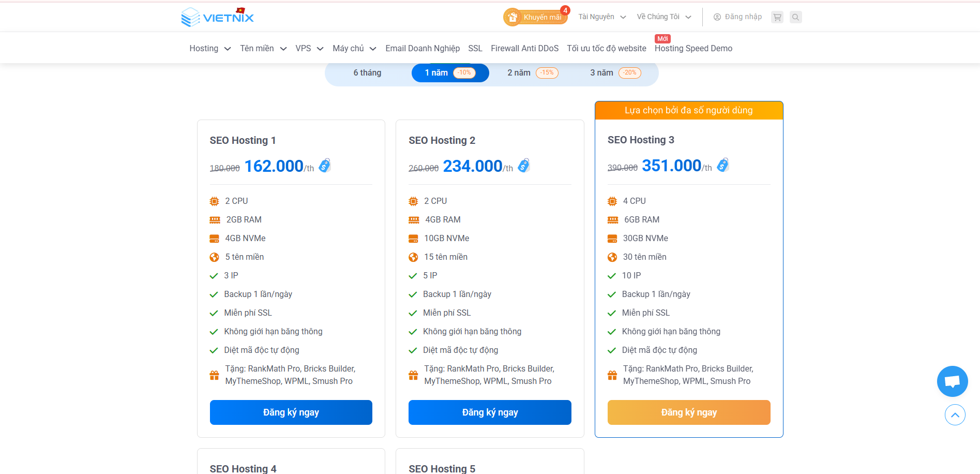Expand the Tên miền dropdown menu
Image resolution: width=980 pixels, height=474 pixels.
pyautogui.click(x=263, y=48)
